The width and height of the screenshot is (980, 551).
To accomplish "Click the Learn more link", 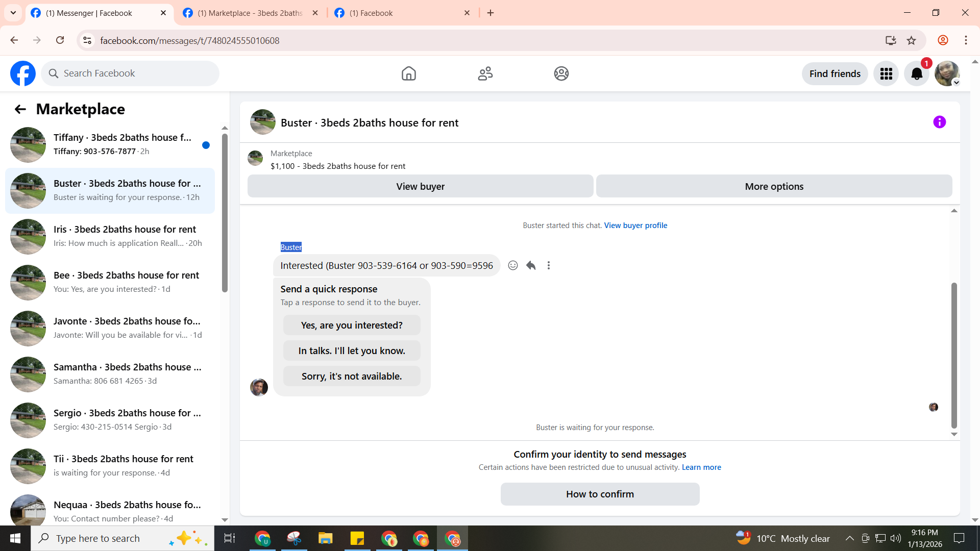I will point(701,467).
